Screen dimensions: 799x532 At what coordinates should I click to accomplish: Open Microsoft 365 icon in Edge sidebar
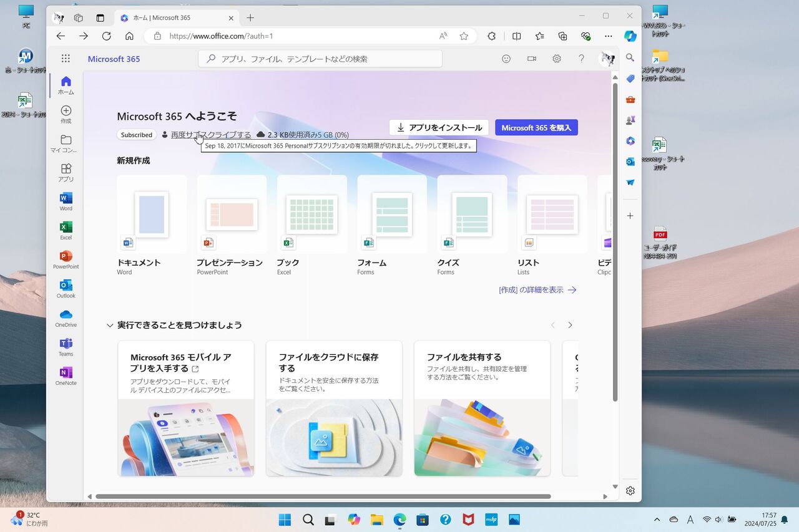630,141
